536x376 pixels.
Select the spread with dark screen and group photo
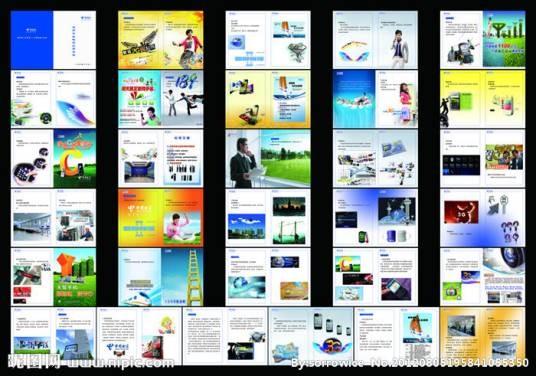483,158
